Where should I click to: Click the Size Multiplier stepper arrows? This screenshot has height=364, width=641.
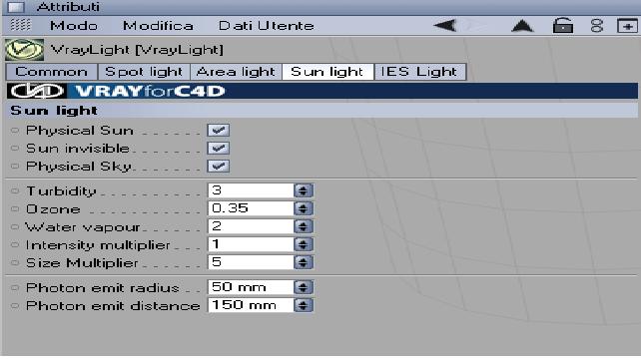click(x=303, y=262)
